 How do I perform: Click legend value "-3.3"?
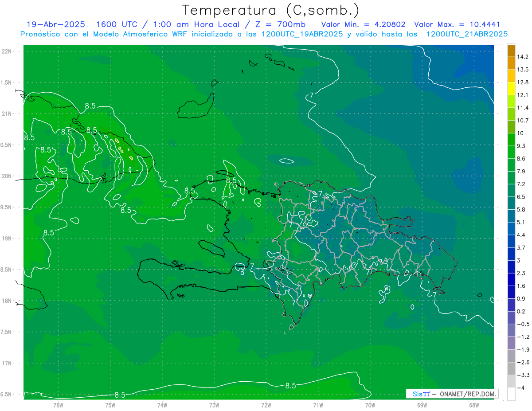[x=523, y=375]
